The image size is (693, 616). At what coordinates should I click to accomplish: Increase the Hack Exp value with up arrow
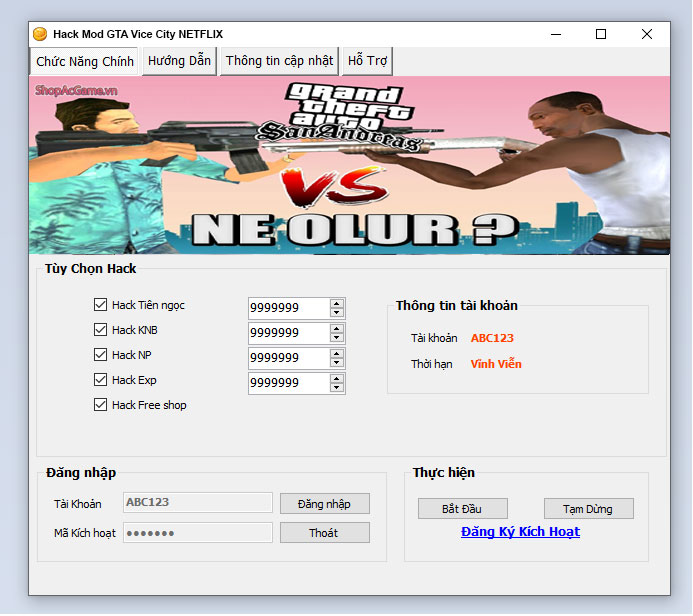(337, 379)
